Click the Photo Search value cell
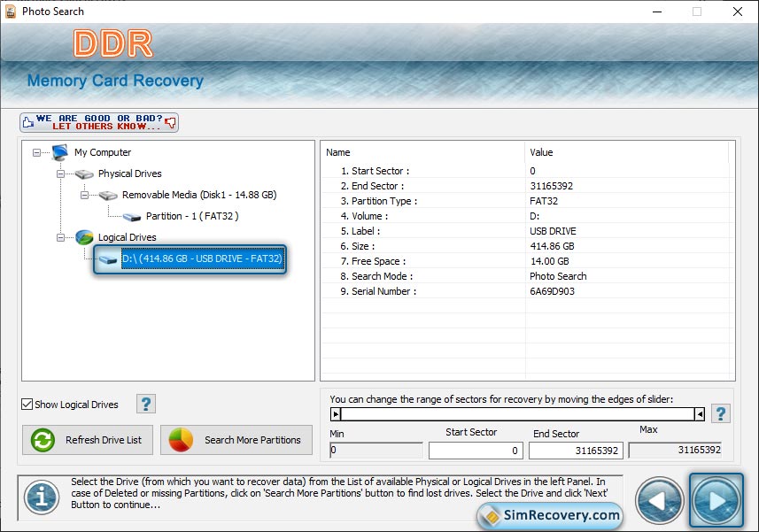759x532 pixels. (x=558, y=276)
